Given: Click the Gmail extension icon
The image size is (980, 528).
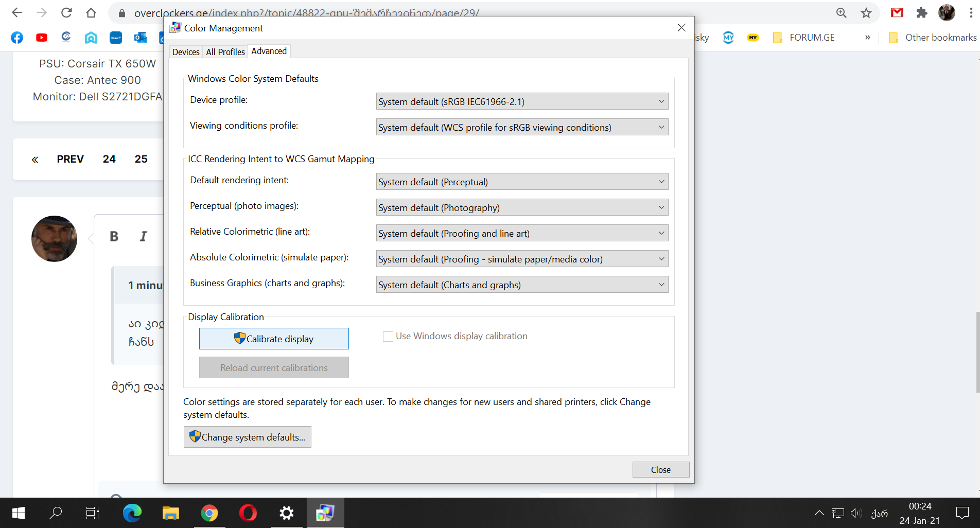Looking at the screenshot, I should click(x=897, y=13).
